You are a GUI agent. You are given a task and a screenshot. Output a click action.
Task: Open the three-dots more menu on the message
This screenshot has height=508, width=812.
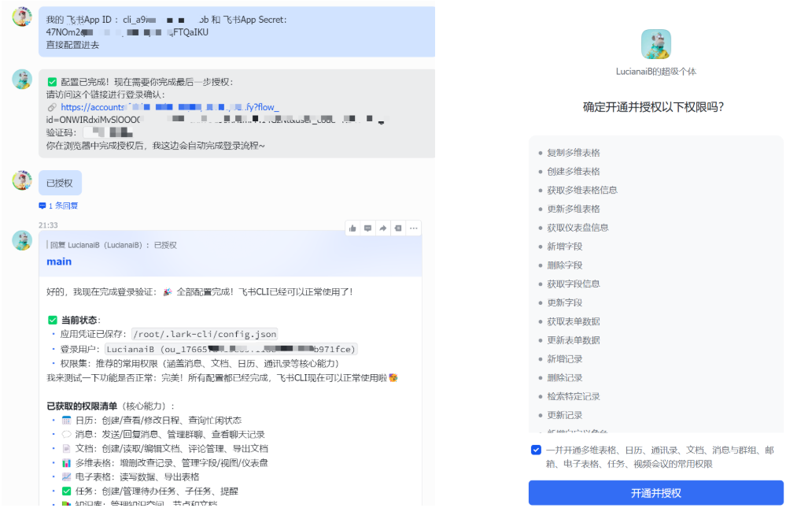(413, 228)
